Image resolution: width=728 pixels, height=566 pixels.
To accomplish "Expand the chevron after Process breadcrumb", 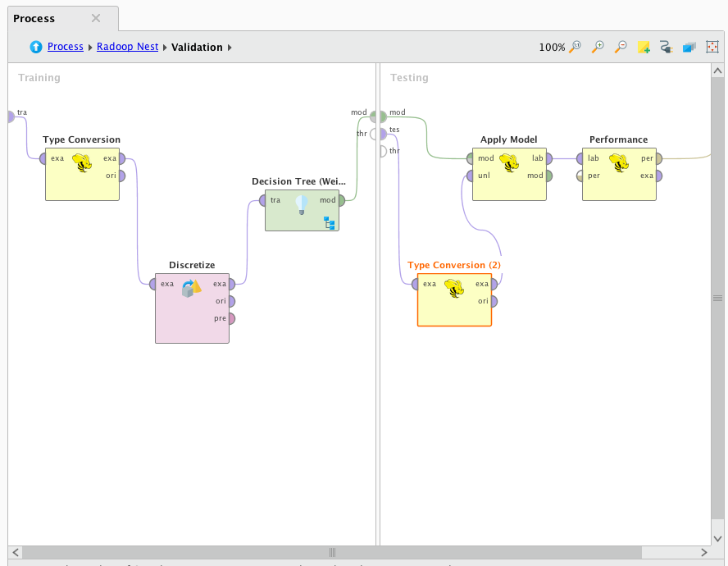I will click(x=89, y=47).
